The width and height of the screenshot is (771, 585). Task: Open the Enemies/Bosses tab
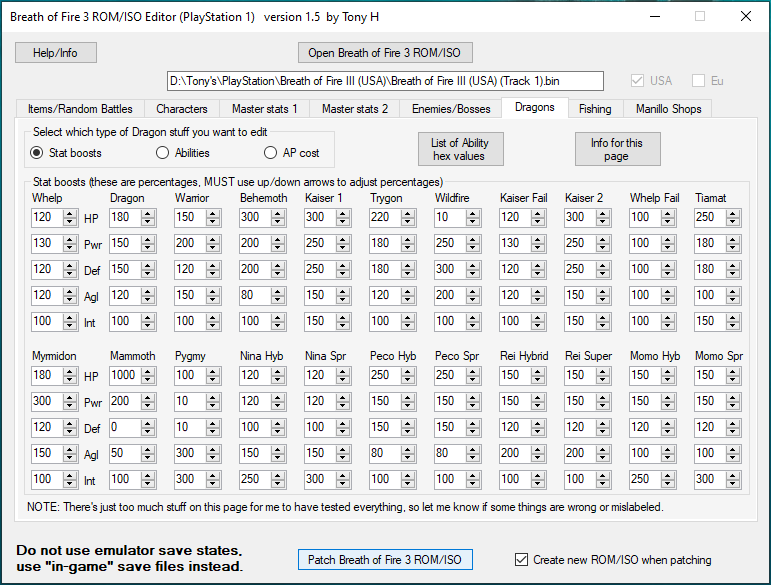point(451,108)
